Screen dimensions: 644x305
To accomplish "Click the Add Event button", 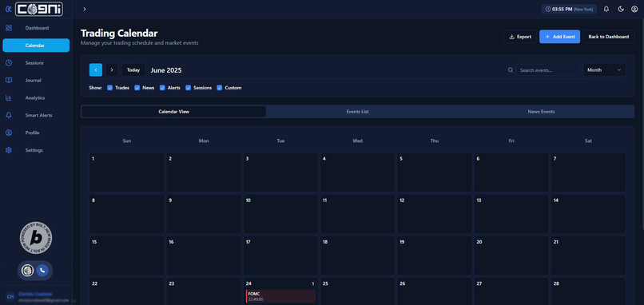I will [559, 37].
